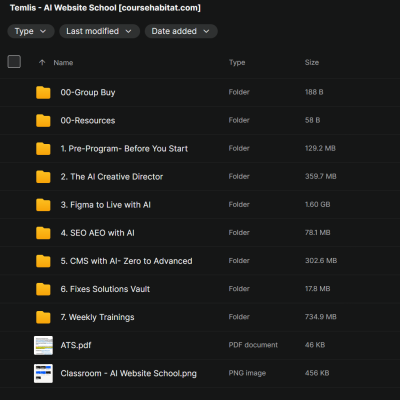This screenshot has height=400, width=400.
Task: Click the Classroom PNG image thumbnail
Action: click(43, 373)
